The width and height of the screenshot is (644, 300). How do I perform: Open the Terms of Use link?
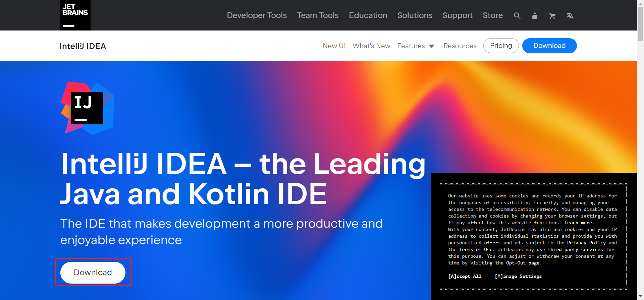pyautogui.click(x=476, y=249)
